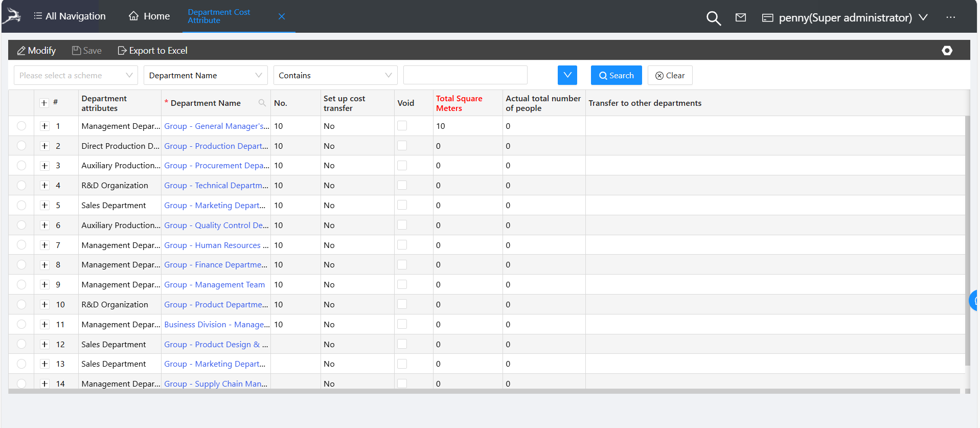Click the three-dots more options icon
The image size is (980, 428).
pos(950,17)
